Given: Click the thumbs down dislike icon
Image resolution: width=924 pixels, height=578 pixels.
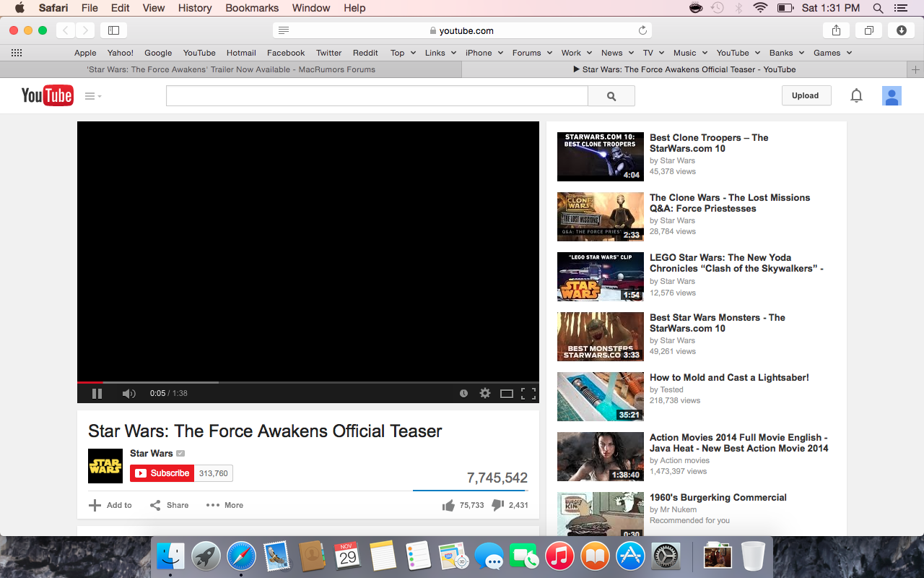Looking at the screenshot, I should (x=497, y=505).
